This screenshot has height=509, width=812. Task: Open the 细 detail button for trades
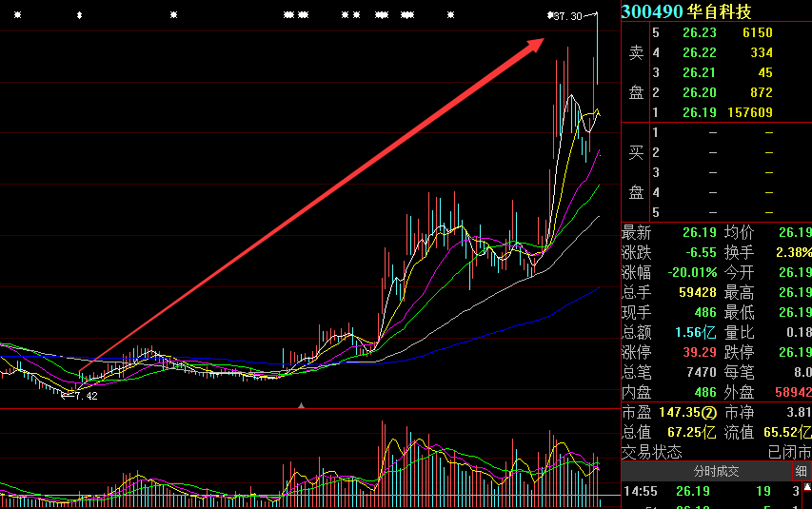pyautogui.click(x=802, y=471)
